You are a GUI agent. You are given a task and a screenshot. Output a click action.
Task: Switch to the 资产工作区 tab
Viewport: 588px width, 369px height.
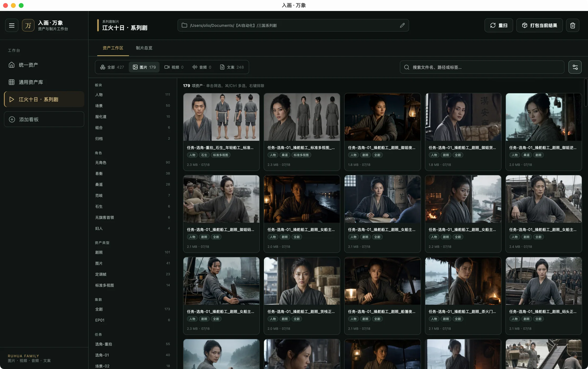click(x=113, y=48)
